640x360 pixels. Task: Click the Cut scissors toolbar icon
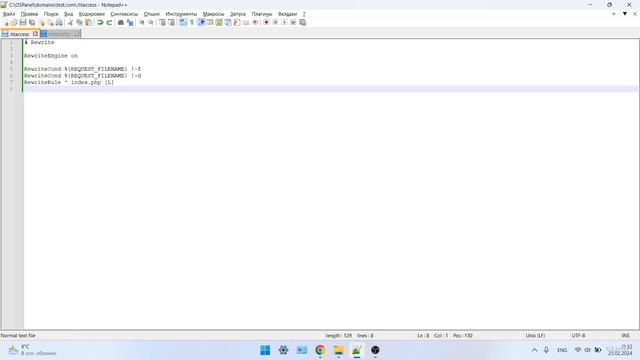[70, 22]
